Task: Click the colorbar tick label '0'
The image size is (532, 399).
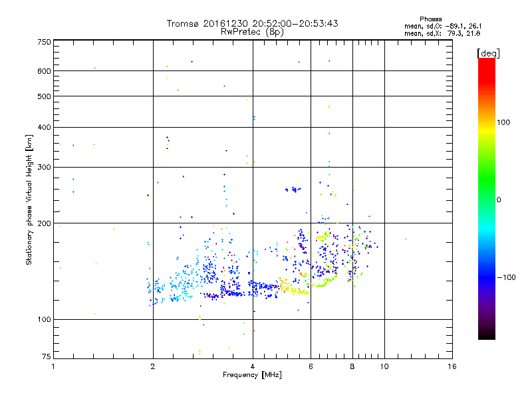Action: click(x=499, y=200)
